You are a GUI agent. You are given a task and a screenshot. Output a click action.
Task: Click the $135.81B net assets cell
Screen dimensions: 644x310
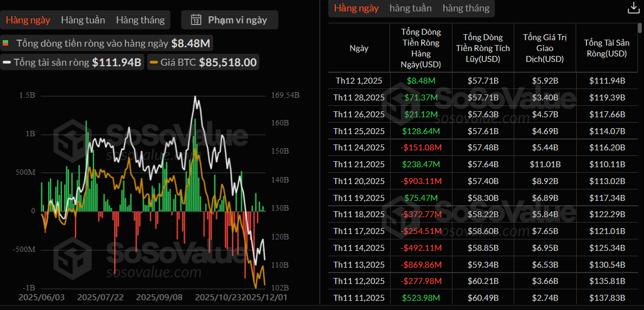click(x=607, y=281)
